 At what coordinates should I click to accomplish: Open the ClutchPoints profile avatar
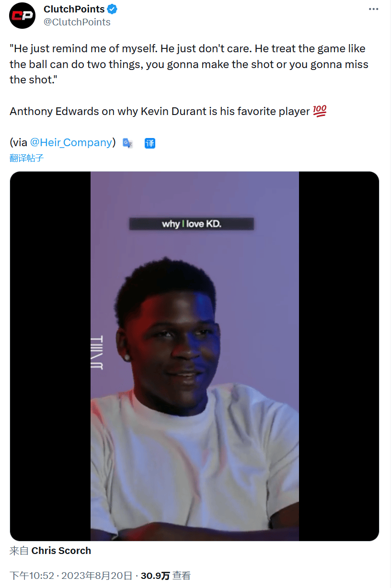tap(23, 16)
